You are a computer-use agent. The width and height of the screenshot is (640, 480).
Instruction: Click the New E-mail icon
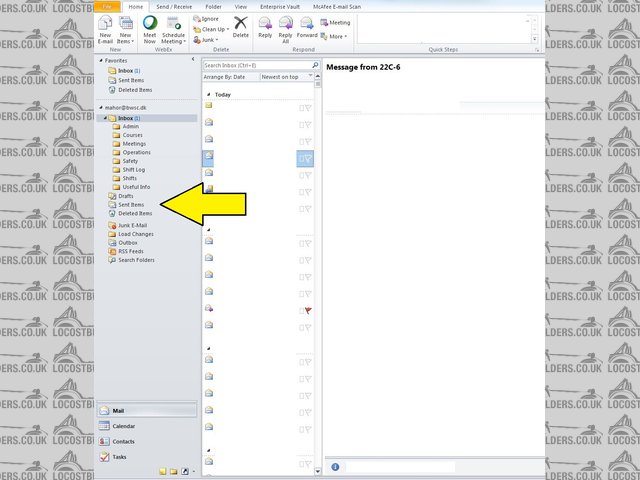tap(106, 27)
